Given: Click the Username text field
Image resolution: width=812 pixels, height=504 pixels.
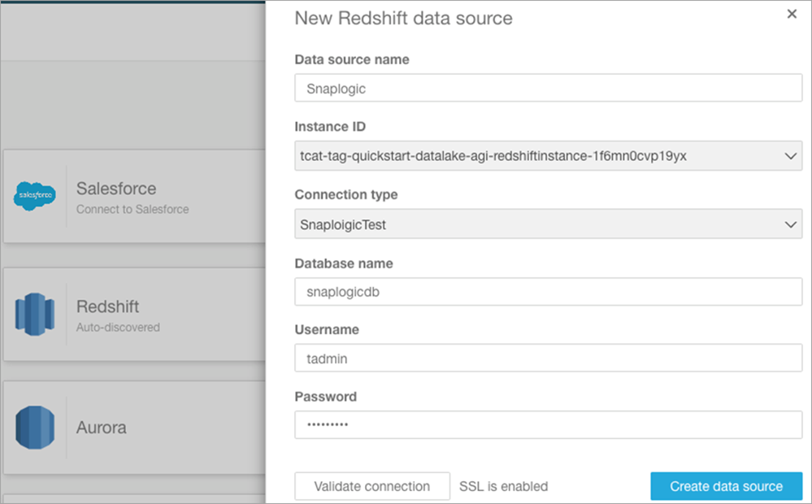Looking at the screenshot, I should pos(548,358).
